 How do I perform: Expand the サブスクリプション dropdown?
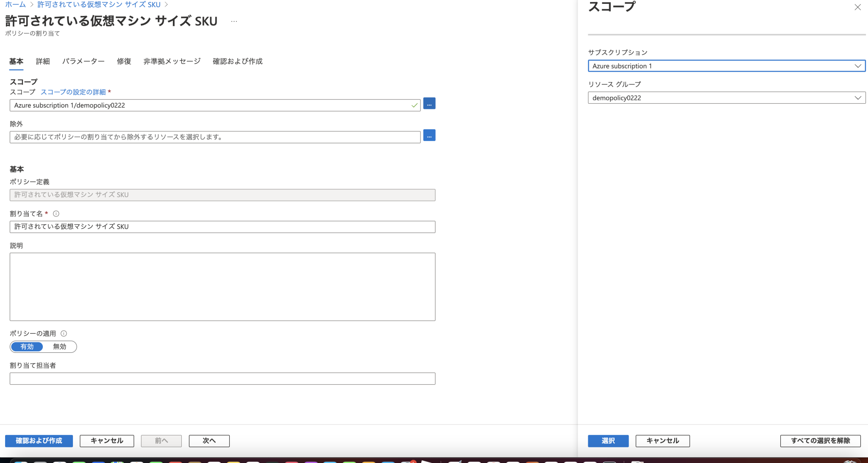point(726,66)
